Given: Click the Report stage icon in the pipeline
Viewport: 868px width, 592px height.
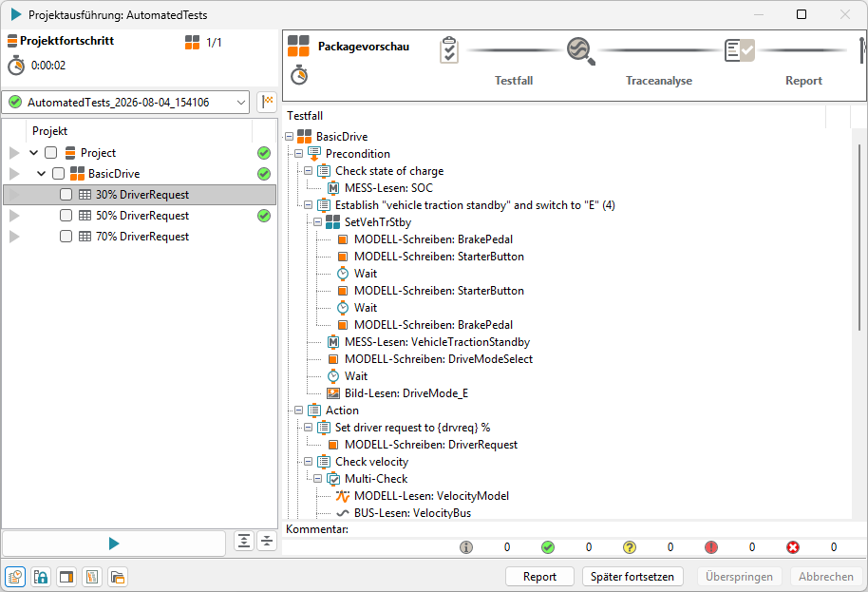Looking at the screenshot, I should pos(740,50).
